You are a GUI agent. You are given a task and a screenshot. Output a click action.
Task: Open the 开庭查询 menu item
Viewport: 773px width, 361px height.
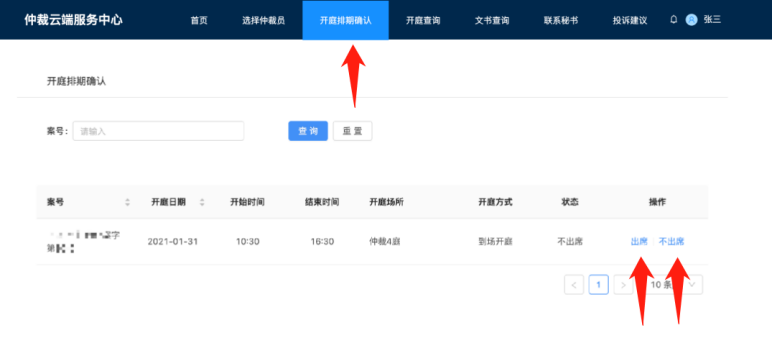(x=423, y=21)
